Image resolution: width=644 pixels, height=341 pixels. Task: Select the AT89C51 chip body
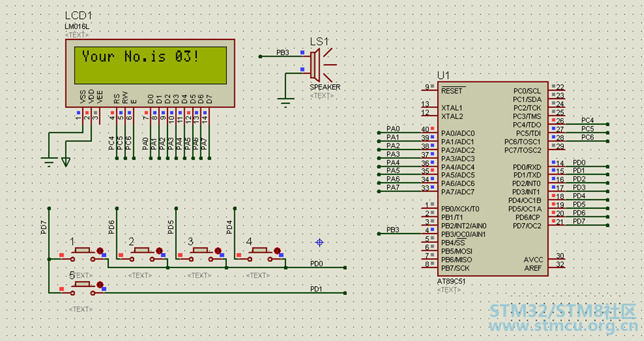(x=493, y=179)
